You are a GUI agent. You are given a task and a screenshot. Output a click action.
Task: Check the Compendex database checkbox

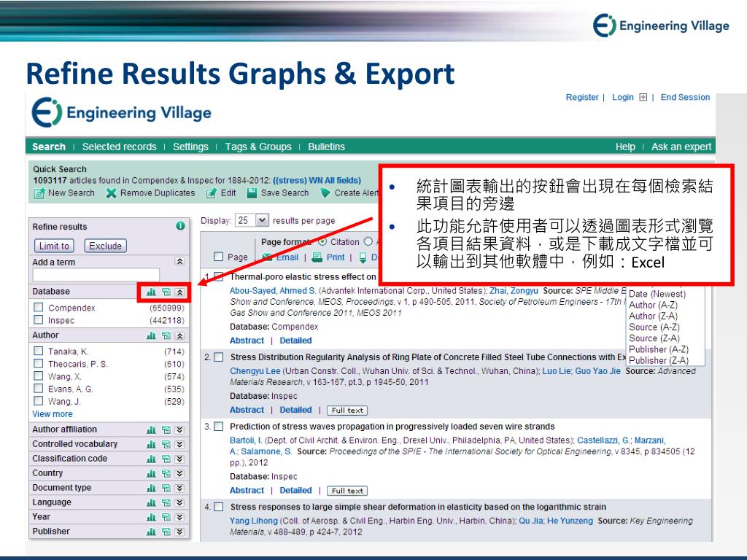point(39,307)
